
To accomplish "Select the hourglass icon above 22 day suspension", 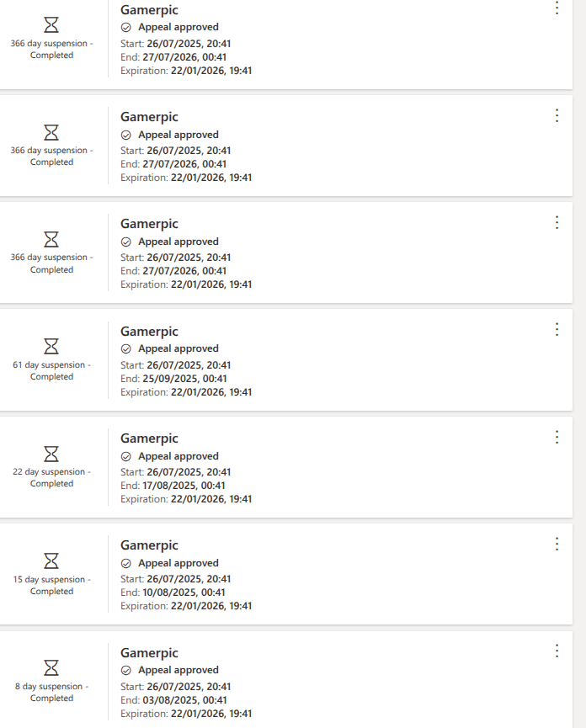I will click(x=51, y=454).
